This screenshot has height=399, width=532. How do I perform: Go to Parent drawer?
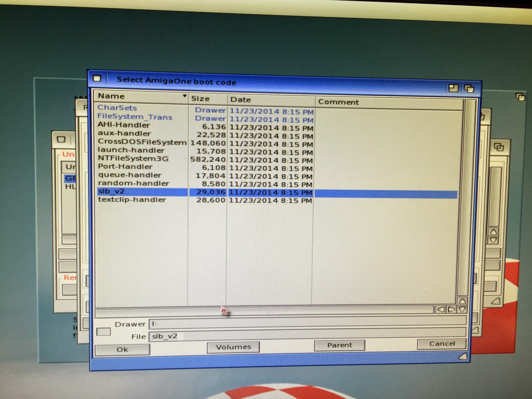coord(339,345)
